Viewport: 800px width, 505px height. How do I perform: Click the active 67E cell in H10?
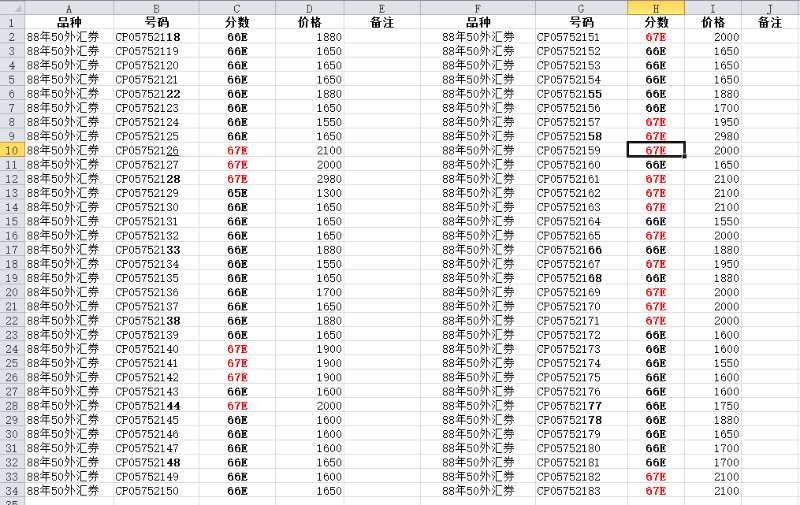click(656, 150)
